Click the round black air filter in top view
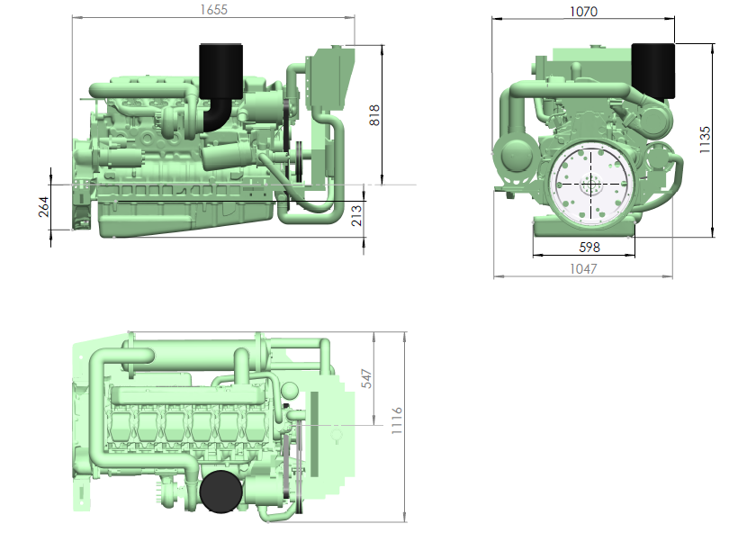This screenshot has height=533, width=756. [220, 492]
